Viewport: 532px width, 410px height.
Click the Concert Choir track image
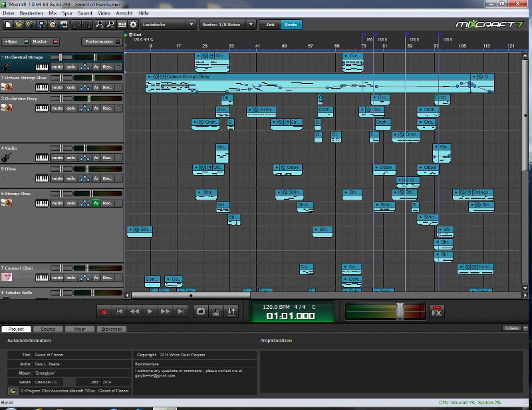click(7, 277)
